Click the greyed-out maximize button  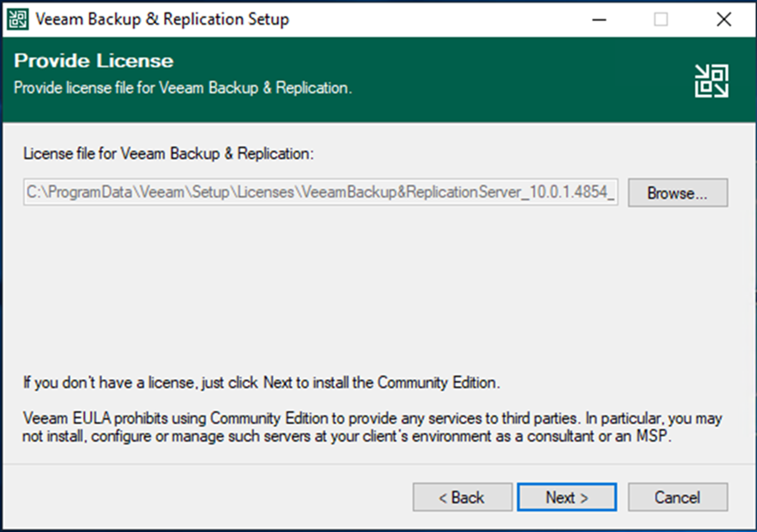661,19
